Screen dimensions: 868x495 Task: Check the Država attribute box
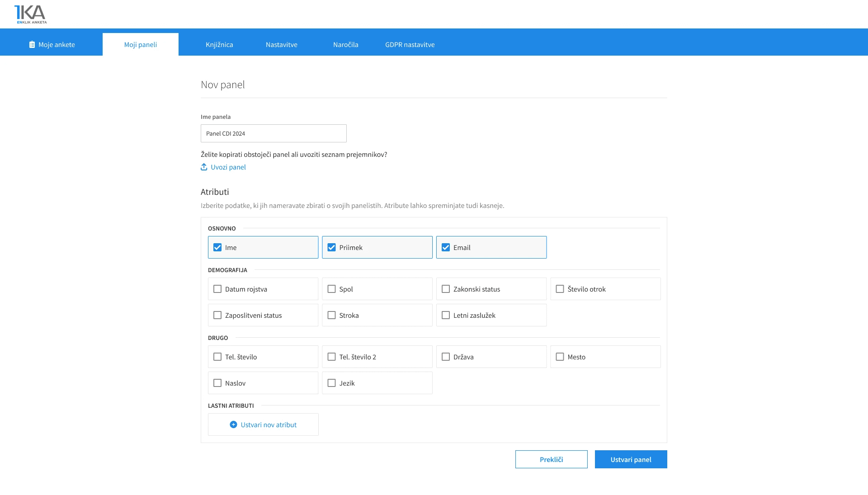pyautogui.click(x=446, y=357)
